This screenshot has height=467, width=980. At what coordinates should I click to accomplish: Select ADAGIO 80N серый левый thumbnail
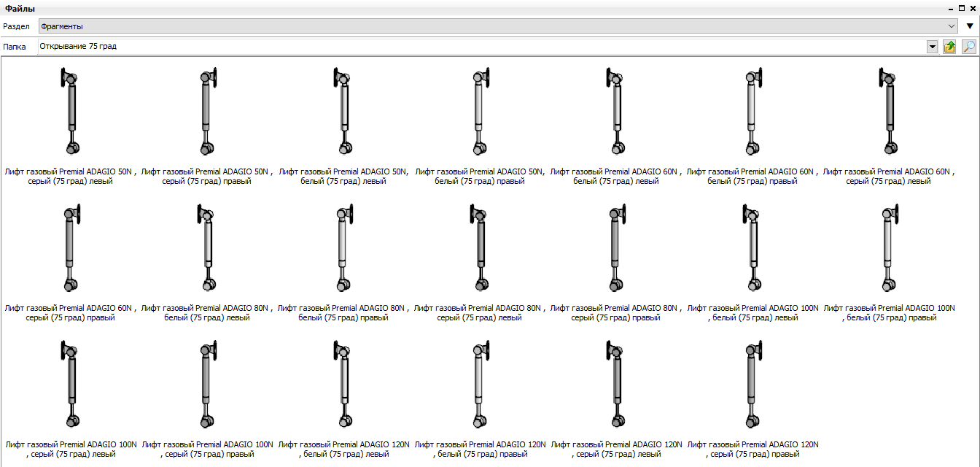pos(480,247)
